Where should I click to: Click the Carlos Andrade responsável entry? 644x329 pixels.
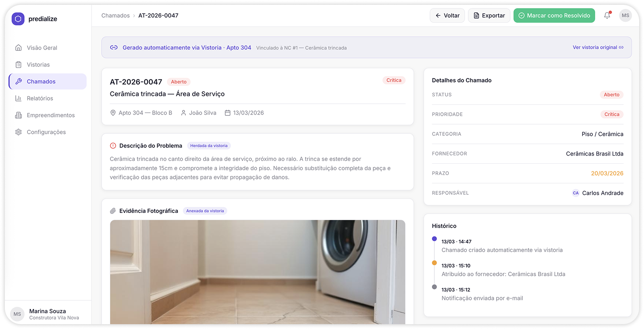[x=598, y=193]
